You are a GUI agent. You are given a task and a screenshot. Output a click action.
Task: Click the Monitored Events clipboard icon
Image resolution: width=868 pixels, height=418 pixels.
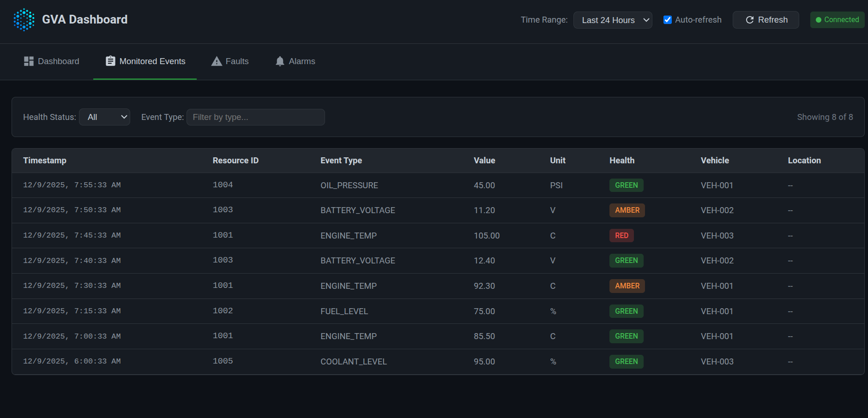pyautogui.click(x=110, y=61)
